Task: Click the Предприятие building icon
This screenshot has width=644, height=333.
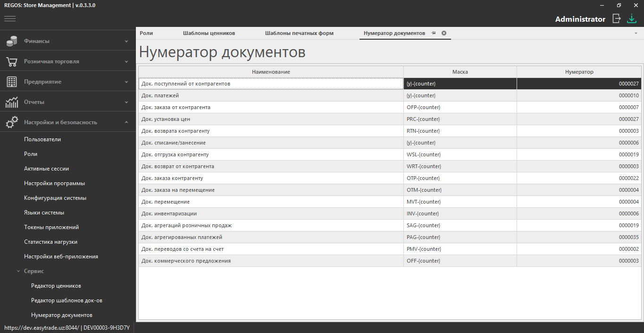Action: (12, 82)
